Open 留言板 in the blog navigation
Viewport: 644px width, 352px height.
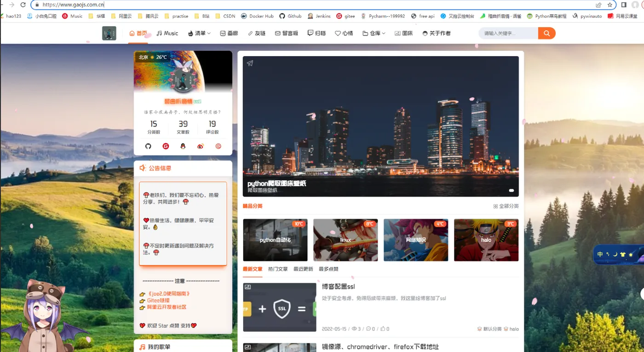287,33
